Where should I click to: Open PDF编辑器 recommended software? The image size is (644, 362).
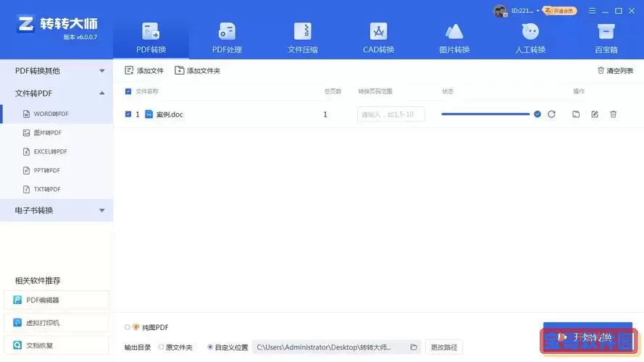click(57, 300)
